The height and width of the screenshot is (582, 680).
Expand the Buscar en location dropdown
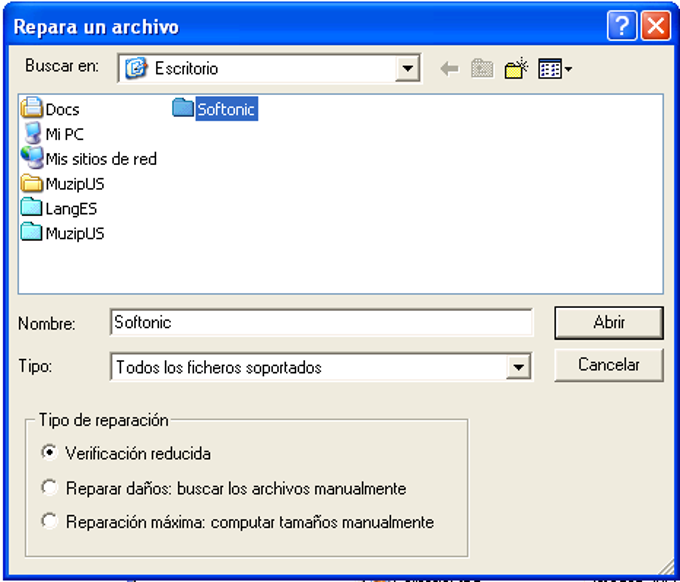click(407, 68)
